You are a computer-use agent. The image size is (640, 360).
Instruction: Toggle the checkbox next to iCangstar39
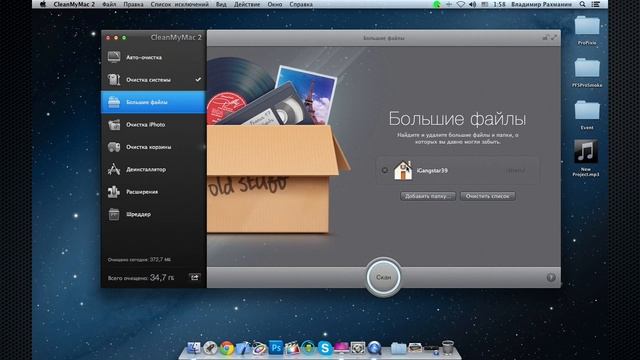click(384, 170)
